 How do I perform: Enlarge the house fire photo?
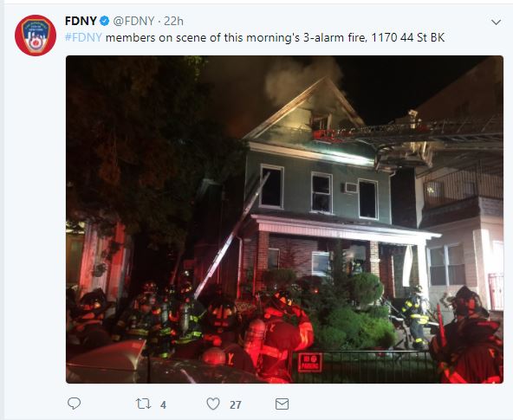pyautogui.click(x=284, y=219)
